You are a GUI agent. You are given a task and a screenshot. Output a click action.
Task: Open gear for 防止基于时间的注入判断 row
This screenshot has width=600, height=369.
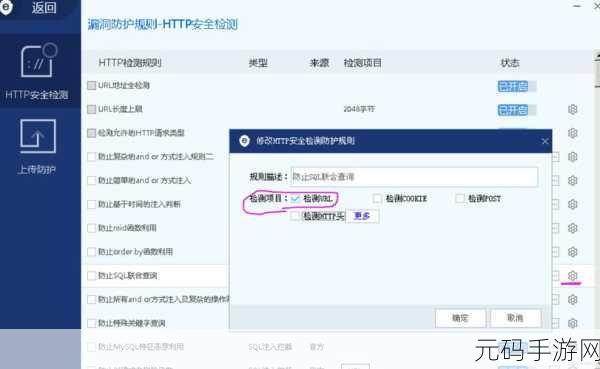[x=572, y=204]
